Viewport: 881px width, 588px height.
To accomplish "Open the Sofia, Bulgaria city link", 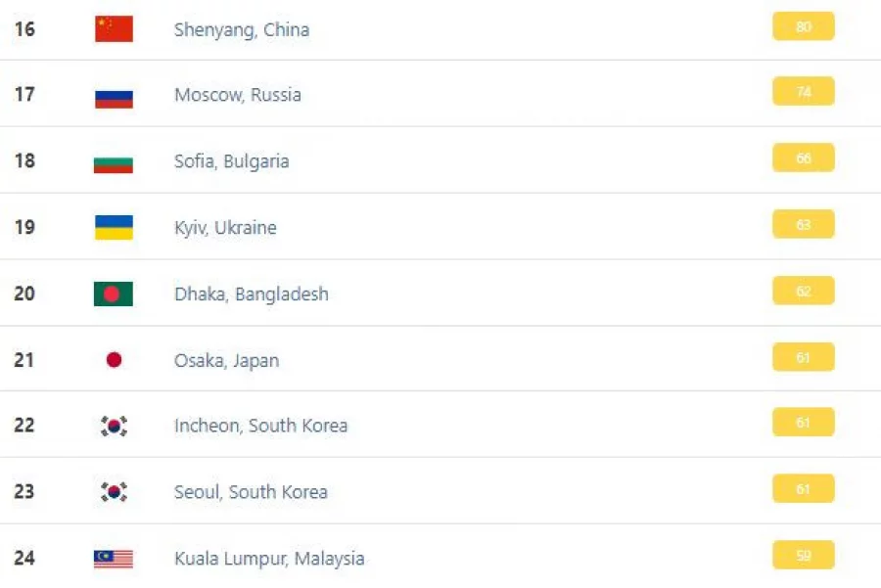I will point(231,161).
